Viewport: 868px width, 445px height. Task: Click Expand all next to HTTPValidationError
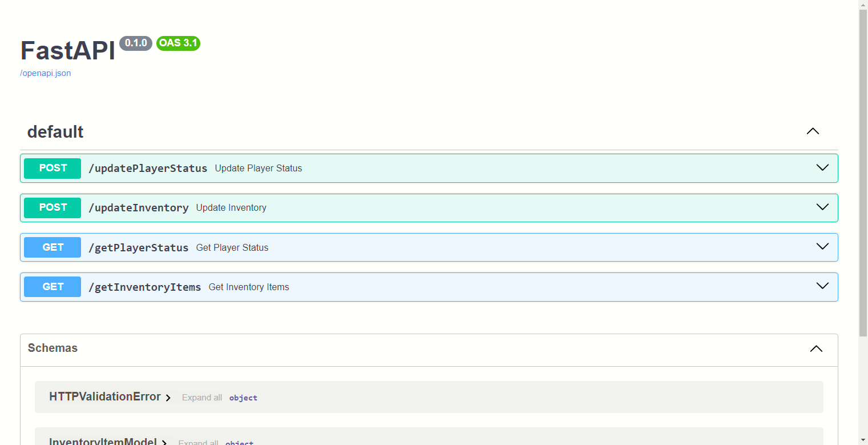pyautogui.click(x=202, y=398)
